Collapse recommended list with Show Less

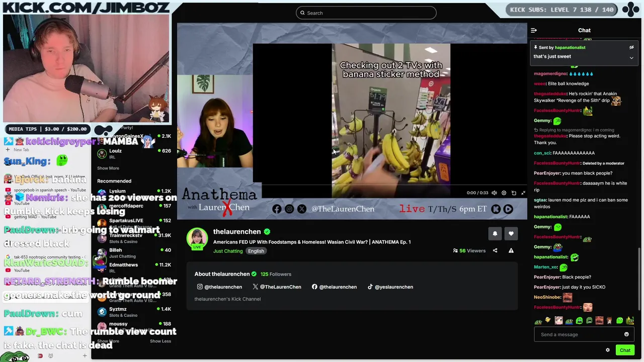coord(160,341)
